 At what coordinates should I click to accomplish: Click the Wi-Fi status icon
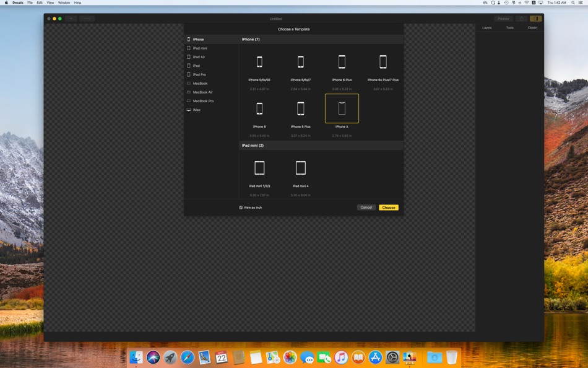click(x=527, y=2)
